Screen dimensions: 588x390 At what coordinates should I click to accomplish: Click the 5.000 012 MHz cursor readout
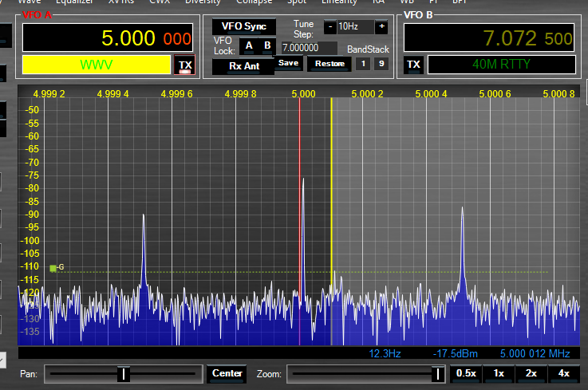click(x=535, y=353)
